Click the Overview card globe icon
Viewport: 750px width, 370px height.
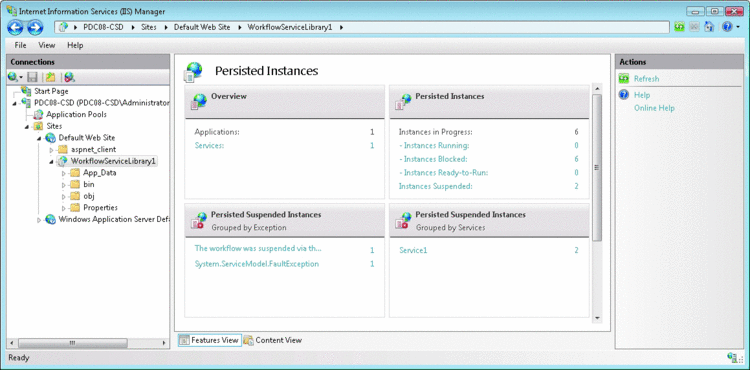point(199,101)
